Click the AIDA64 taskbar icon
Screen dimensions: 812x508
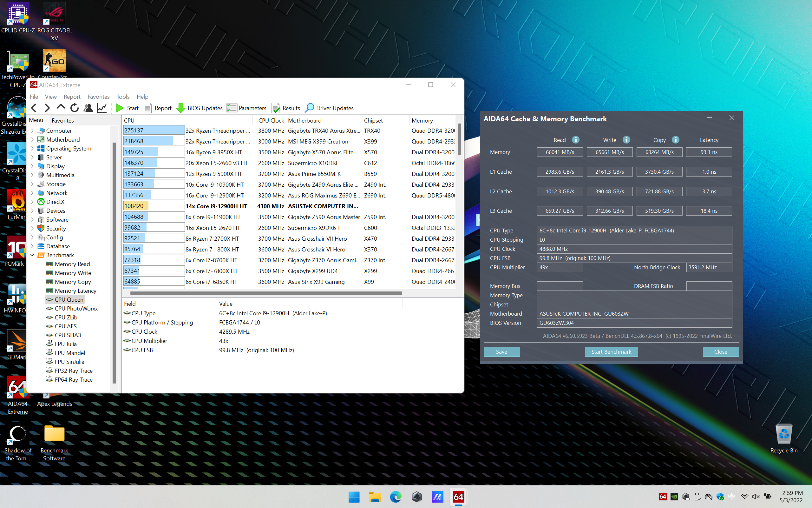point(458,497)
